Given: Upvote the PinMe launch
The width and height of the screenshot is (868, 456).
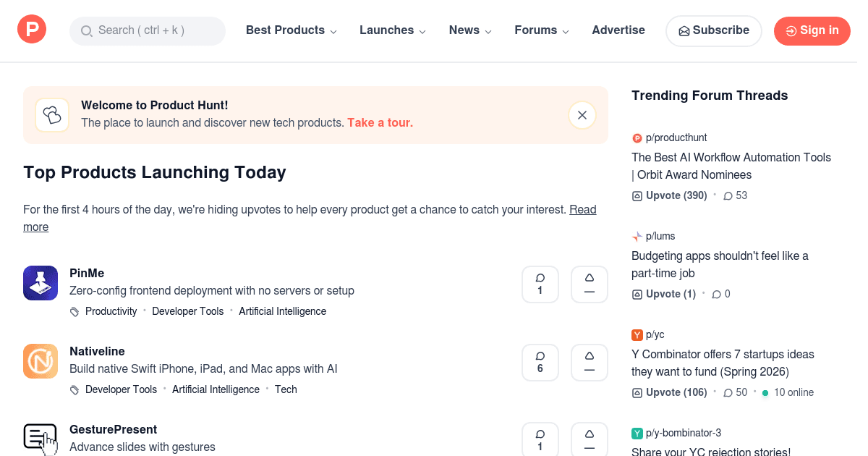Looking at the screenshot, I should 589,284.
